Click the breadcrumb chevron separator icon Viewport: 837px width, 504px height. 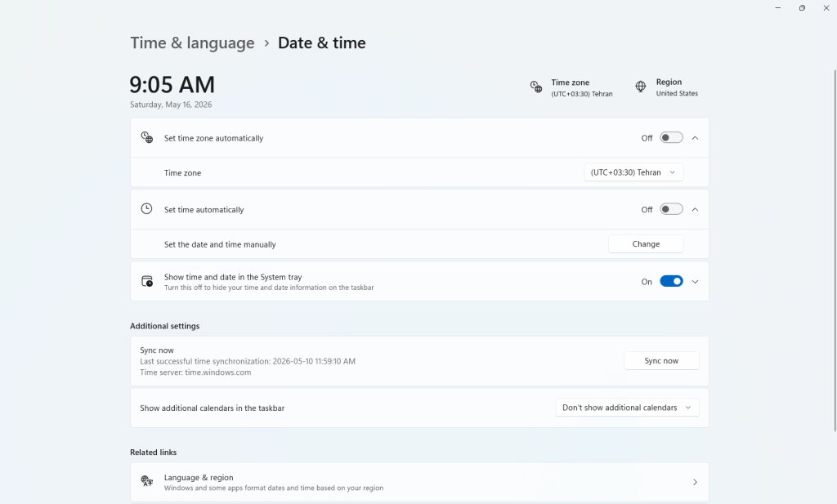point(266,43)
